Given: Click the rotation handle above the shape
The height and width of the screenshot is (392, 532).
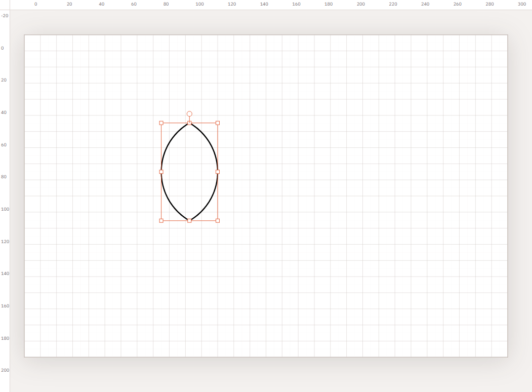Looking at the screenshot, I should coord(189,113).
